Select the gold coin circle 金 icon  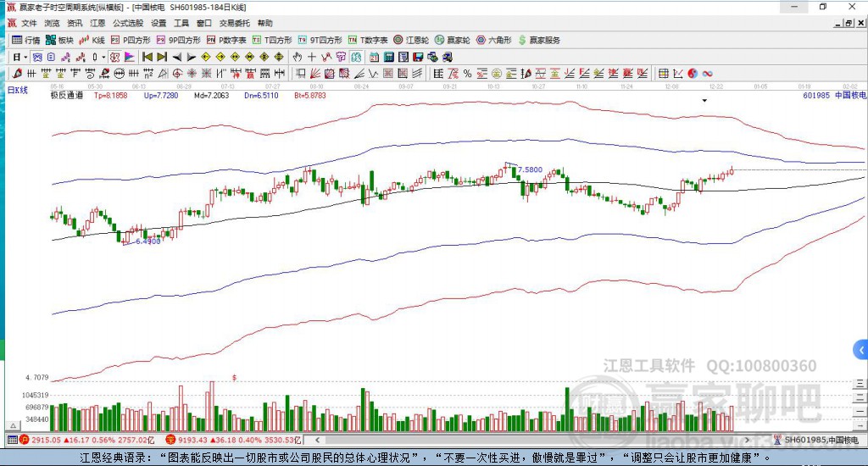click(497, 73)
